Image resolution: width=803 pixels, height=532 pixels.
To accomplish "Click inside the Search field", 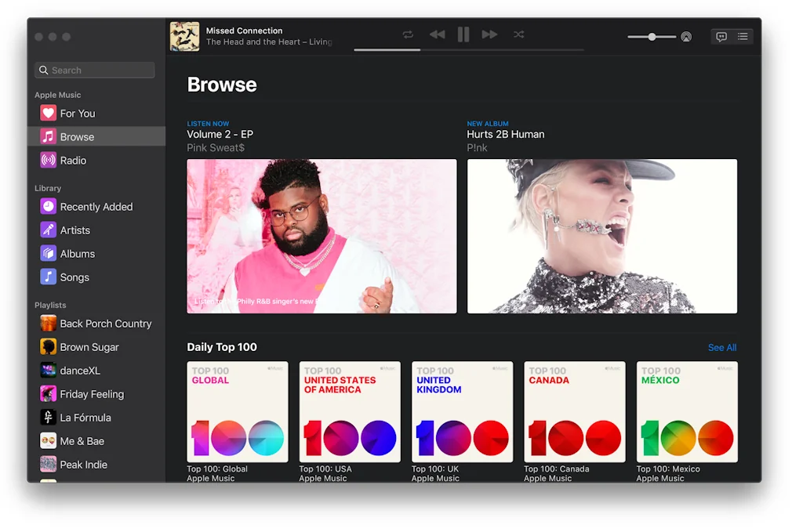I will click(94, 70).
